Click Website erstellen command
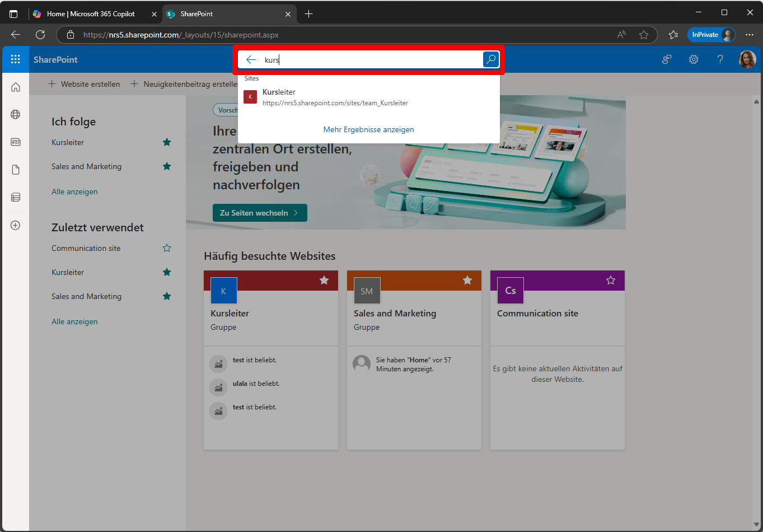This screenshot has width=763, height=532. (x=85, y=84)
